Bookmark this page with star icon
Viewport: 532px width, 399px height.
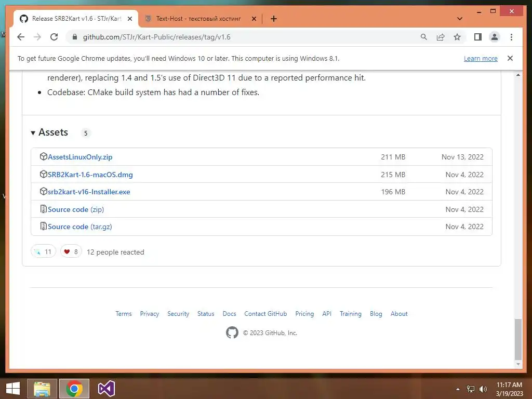tap(457, 37)
